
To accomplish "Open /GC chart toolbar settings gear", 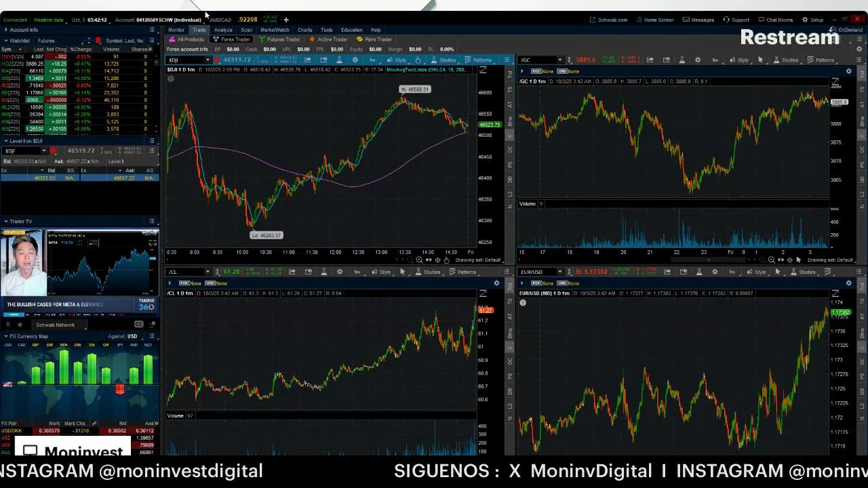I will pyautogui.click(x=698, y=60).
